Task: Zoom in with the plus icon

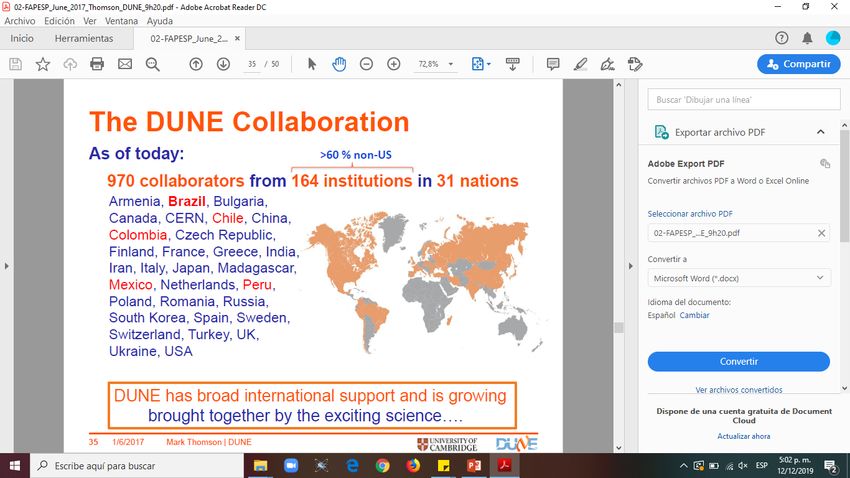Action: [x=394, y=64]
